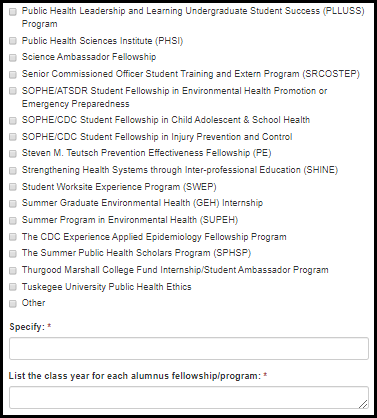Tick SOPHE/ATSDR Student Fellowship checkbox

click(13, 91)
